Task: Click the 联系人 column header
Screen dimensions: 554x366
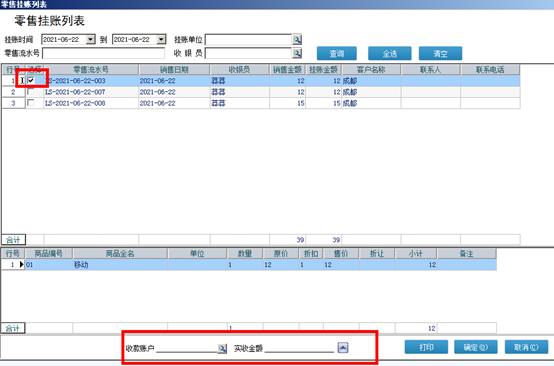Action: (430, 70)
